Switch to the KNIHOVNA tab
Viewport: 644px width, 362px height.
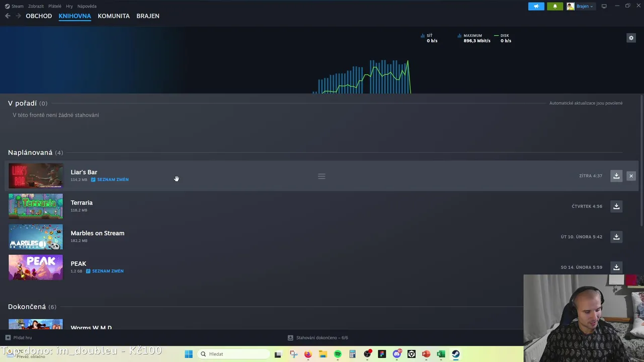pos(74,16)
